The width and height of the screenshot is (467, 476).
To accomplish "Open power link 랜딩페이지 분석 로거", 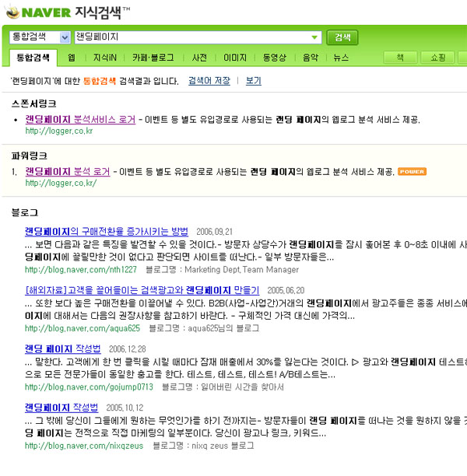I will (x=68, y=172).
